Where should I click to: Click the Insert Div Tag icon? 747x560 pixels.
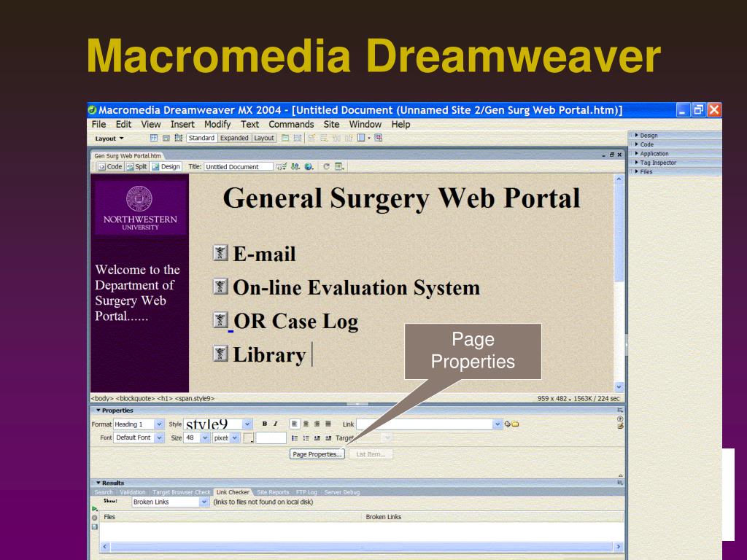point(166,138)
